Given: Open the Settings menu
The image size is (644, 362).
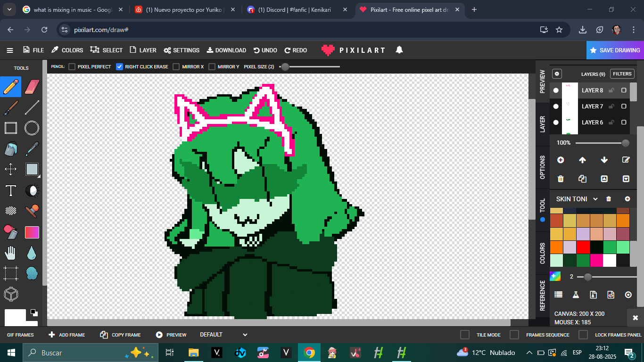Looking at the screenshot, I should 182,50.
